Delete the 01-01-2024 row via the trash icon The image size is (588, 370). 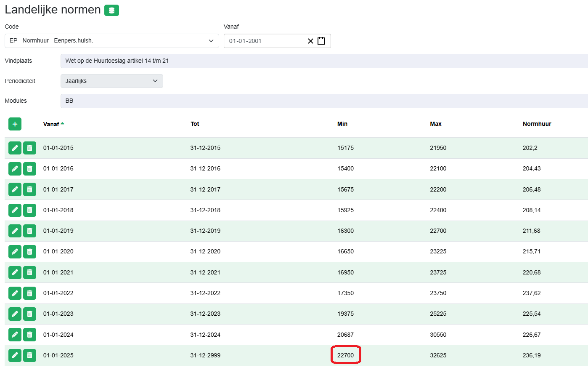tap(29, 335)
